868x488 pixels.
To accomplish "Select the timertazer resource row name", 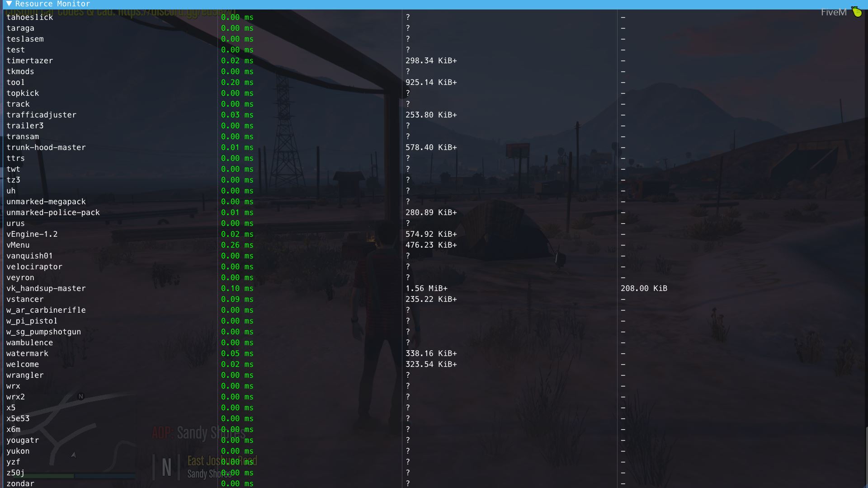I will tap(30, 61).
